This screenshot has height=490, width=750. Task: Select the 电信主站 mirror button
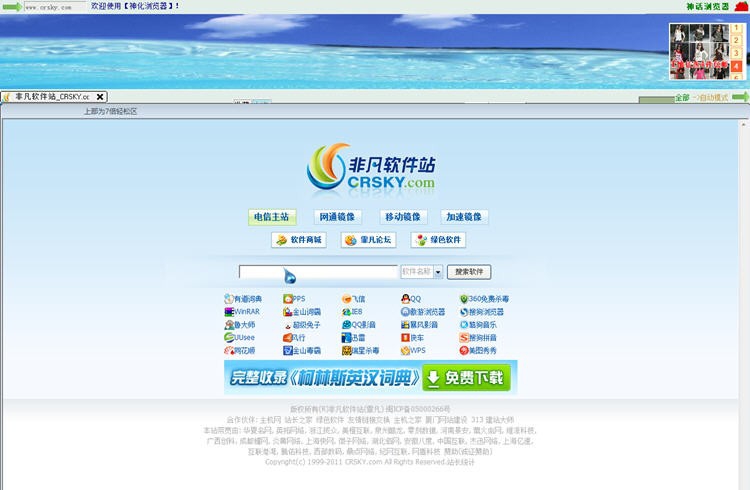coord(272,217)
